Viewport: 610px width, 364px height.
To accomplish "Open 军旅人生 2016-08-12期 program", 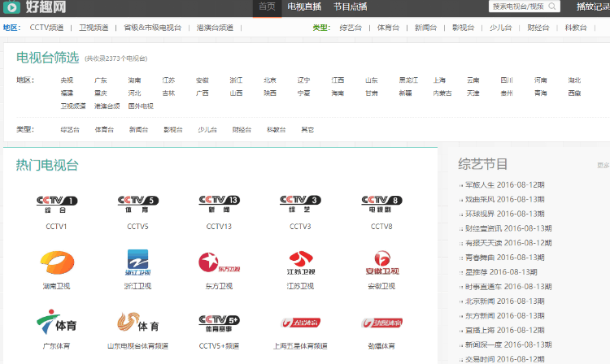I will coord(505,185).
